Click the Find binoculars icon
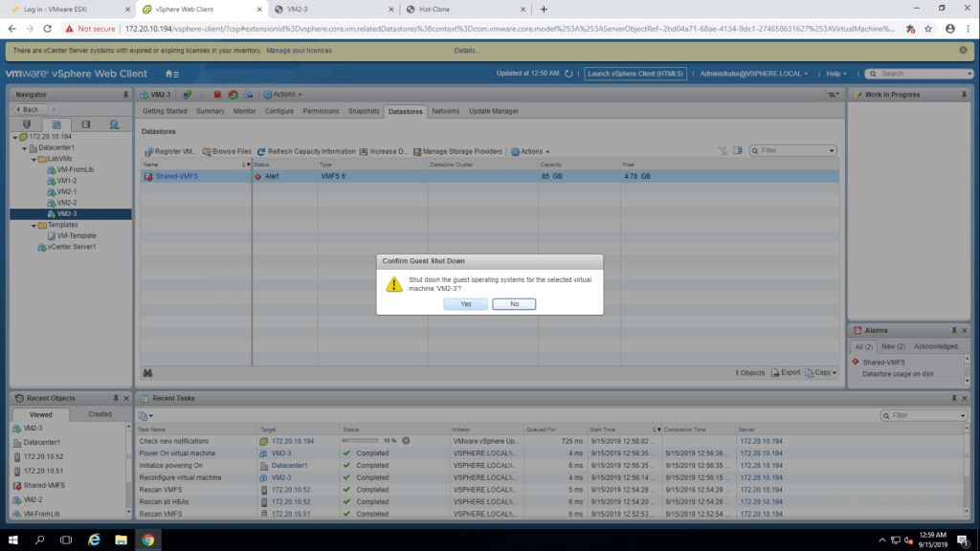980x551 pixels. (x=147, y=372)
